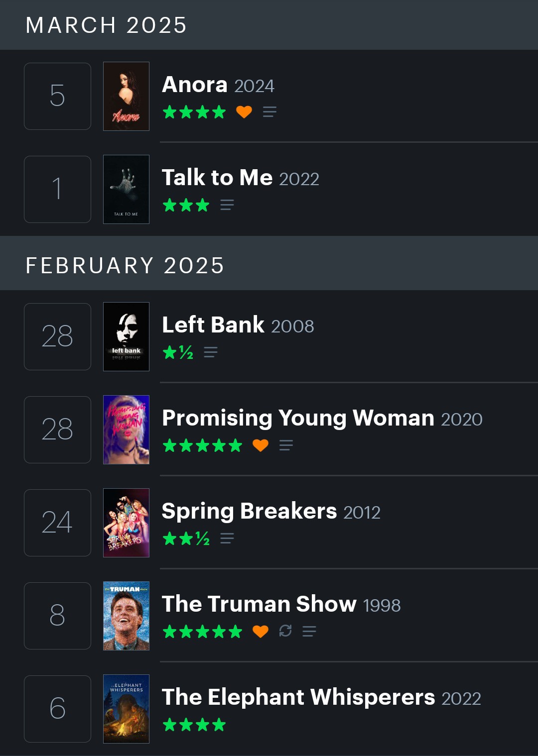Open the review icon for The Truman Show

[x=309, y=632]
